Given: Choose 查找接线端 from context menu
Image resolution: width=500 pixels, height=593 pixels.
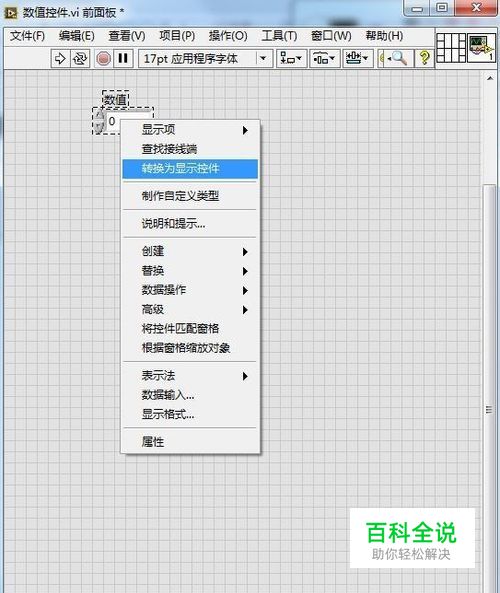Looking at the screenshot, I should [x=190, y=149].
